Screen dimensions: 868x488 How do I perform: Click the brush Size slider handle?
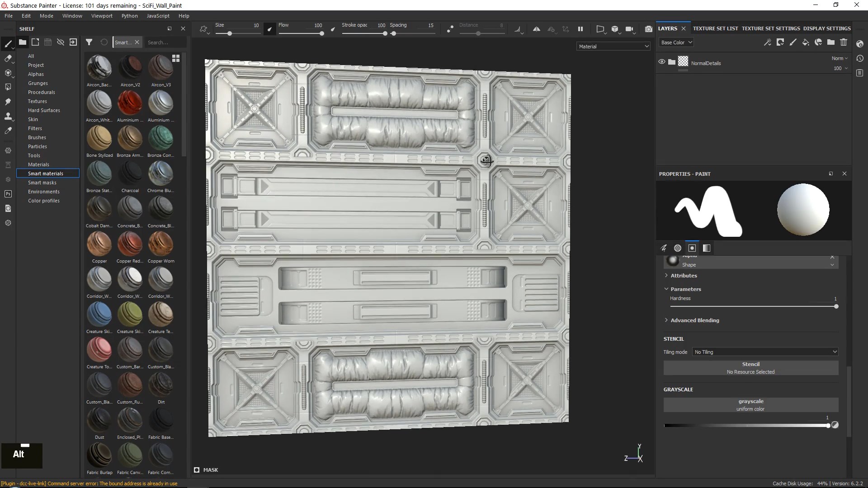(230, 33)
